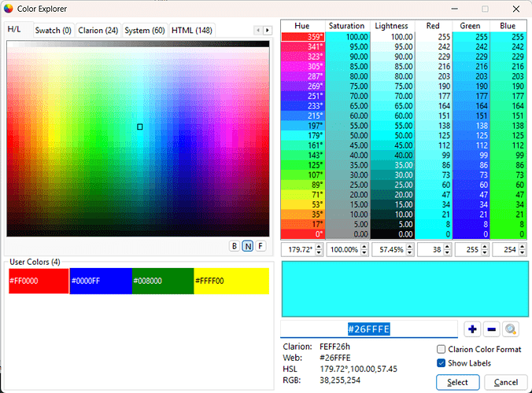Enable the Clarion Color Format checkbox
This screenshot has height=393, width=532.
point(441,349)
